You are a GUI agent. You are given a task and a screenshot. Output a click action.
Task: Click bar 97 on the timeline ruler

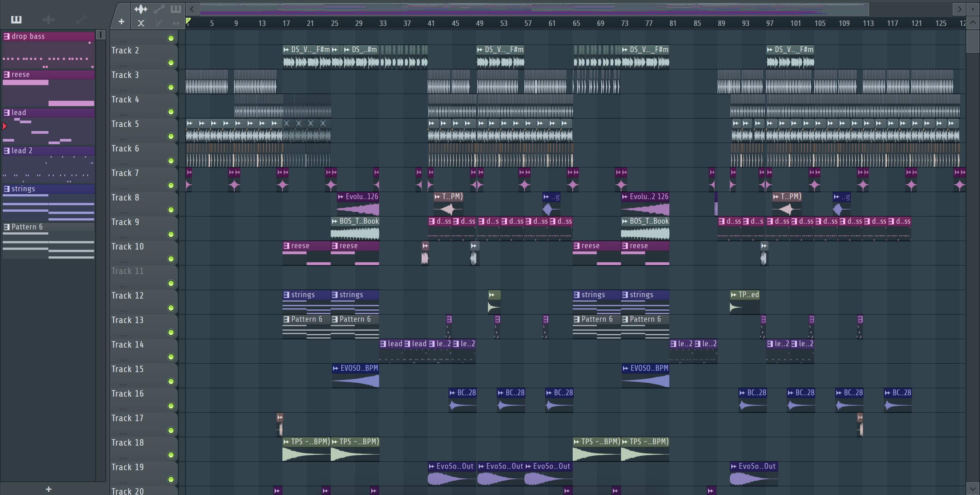click(x=770, y=23)
